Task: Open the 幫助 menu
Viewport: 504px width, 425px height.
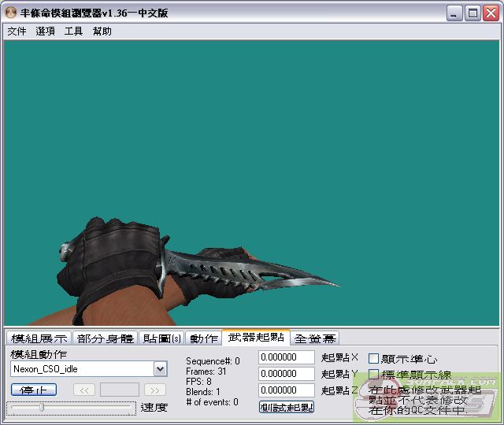Action: tap(102, 31)
